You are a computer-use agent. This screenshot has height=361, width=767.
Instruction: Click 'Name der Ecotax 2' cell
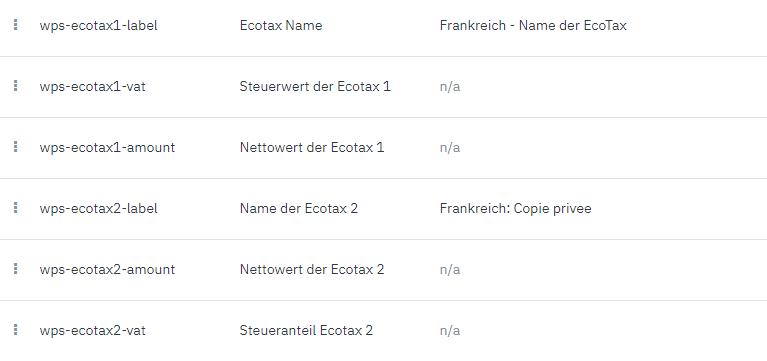coord(298,208)
